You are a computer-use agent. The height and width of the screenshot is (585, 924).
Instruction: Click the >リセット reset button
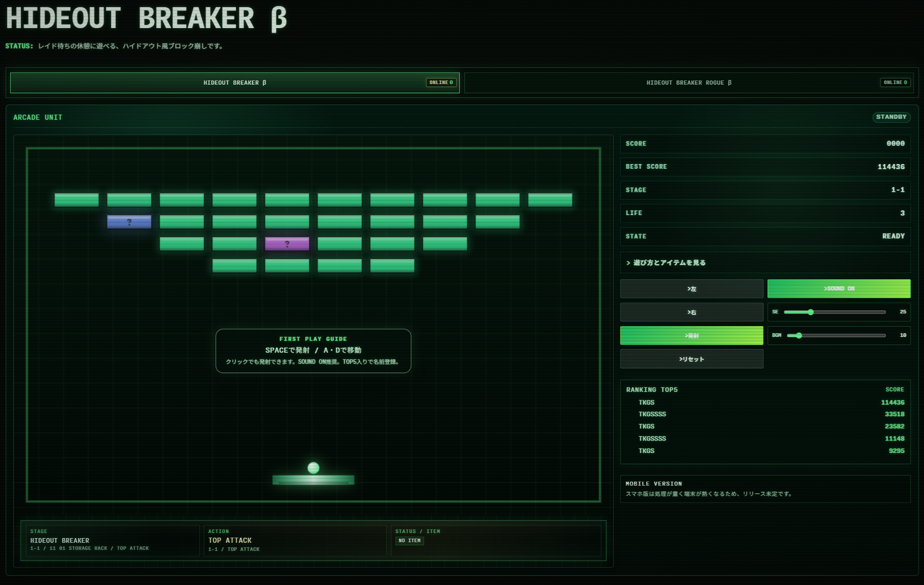(692, 359)
